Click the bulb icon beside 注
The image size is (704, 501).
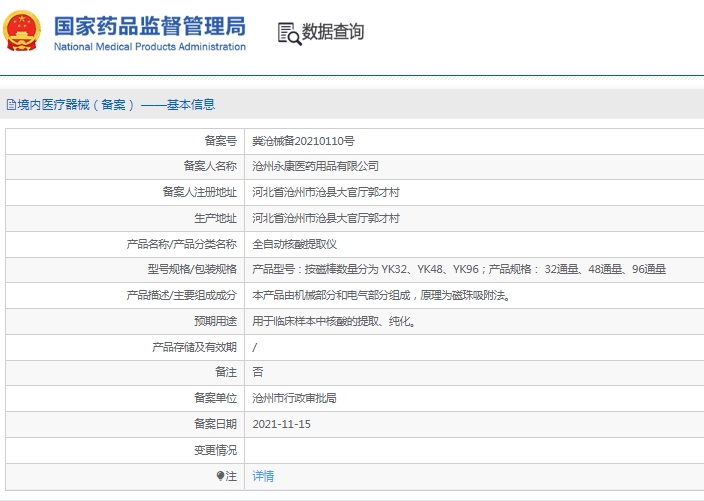coord(220,476)
